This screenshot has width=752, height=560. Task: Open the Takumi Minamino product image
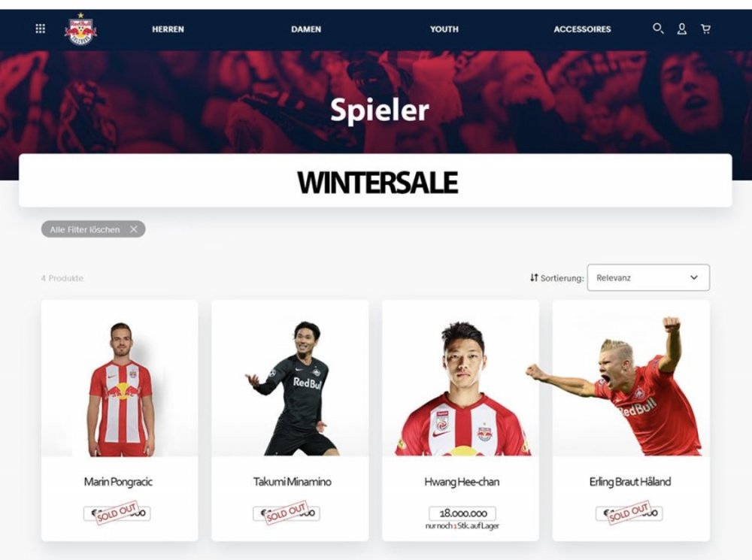[290, 379]
